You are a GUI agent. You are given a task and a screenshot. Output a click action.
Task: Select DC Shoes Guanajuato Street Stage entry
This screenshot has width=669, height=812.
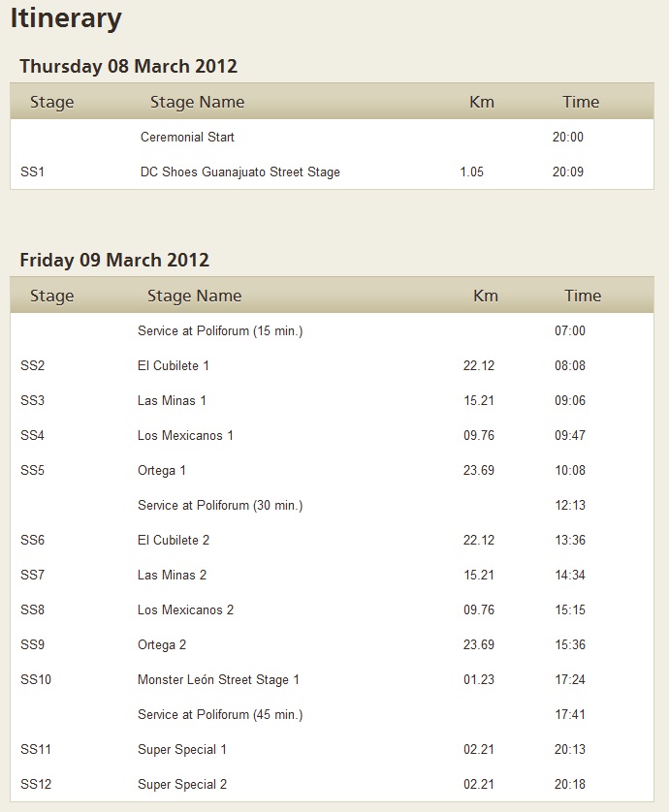239,172
